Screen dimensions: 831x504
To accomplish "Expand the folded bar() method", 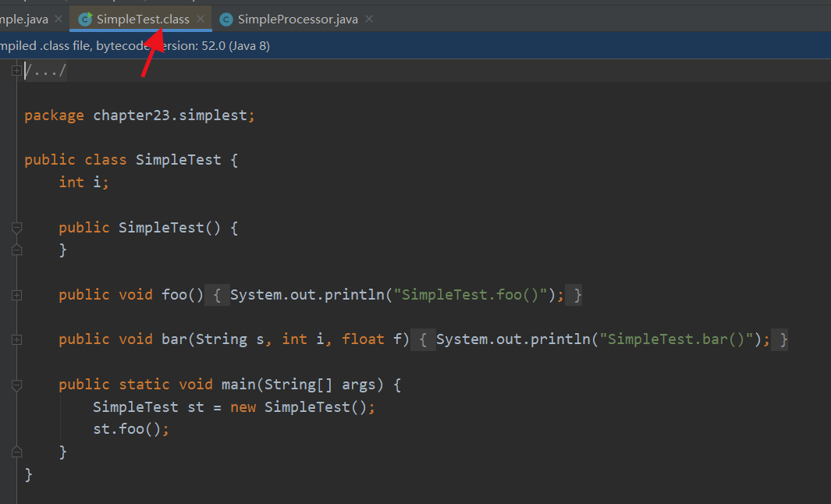I will (16, 339).
